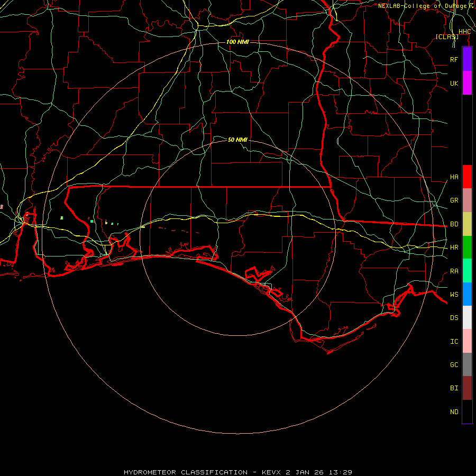Click the GC legend label
The image size is (476, 476).
pos(454,364)
